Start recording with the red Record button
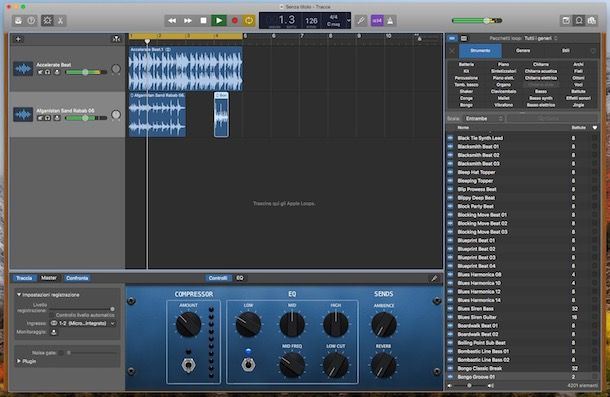 coord(235,20)
